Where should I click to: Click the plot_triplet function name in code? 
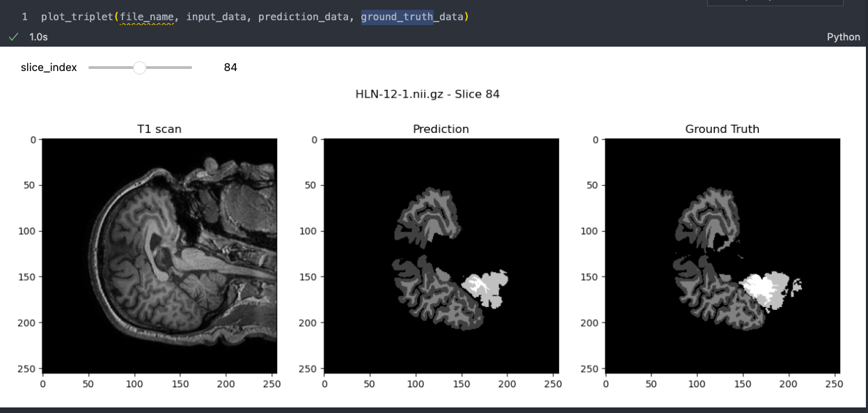[x=77, y=16]
